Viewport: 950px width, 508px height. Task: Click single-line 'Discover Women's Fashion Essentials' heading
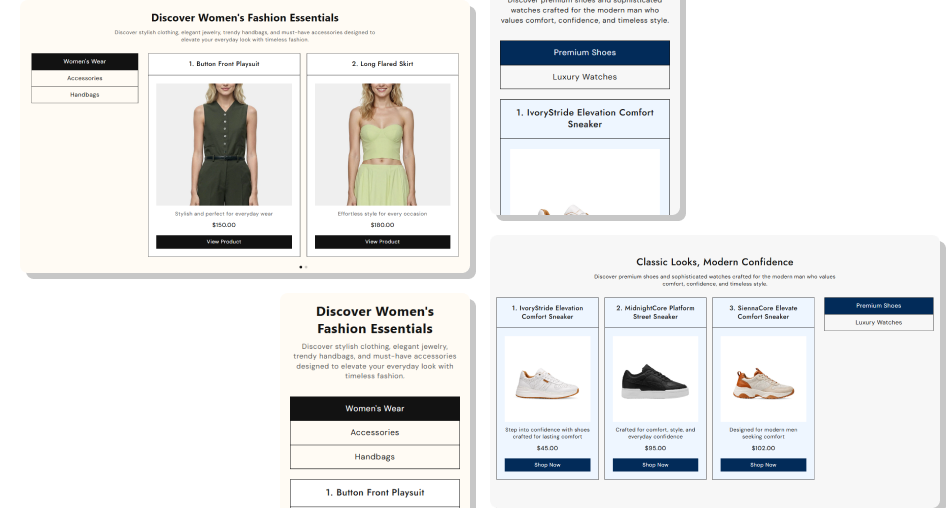[245, 18]
